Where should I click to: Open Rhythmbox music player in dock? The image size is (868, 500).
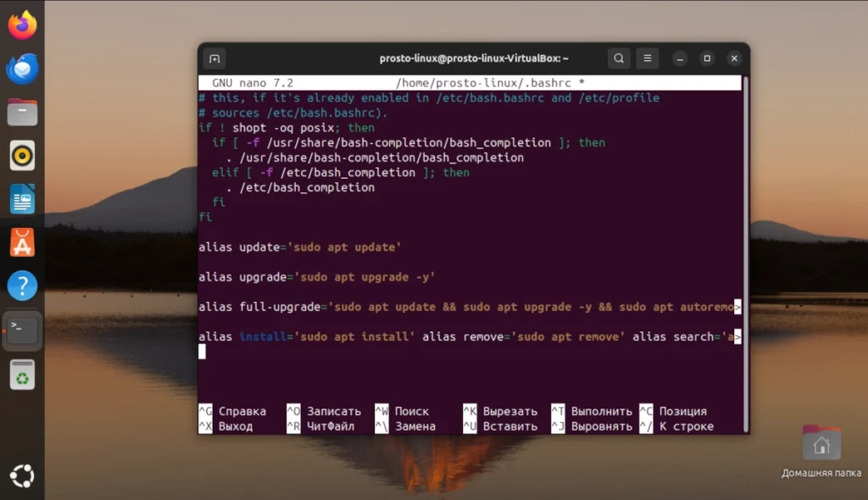tap(22, 156)
